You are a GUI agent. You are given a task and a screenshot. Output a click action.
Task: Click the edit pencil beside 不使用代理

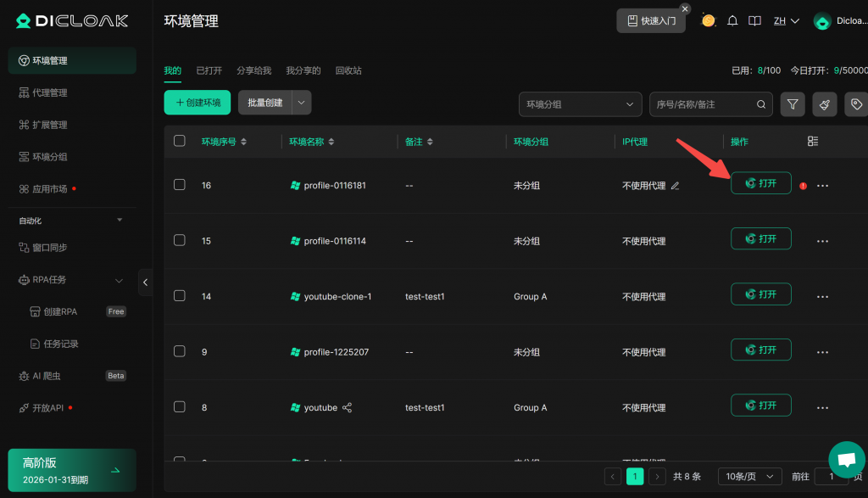coord(676,185)
